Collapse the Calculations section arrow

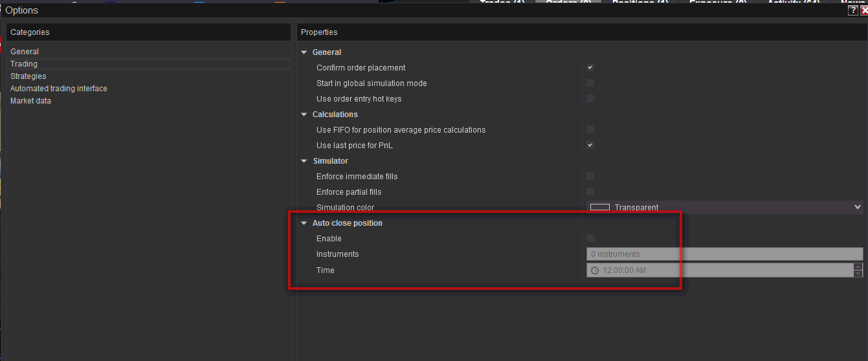pos(304,115)
